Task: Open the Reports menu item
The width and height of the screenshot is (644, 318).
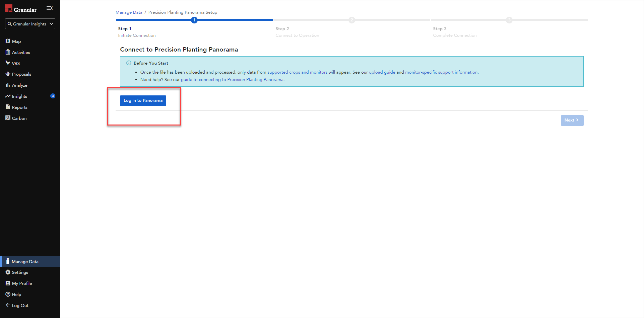Action: 30,107
